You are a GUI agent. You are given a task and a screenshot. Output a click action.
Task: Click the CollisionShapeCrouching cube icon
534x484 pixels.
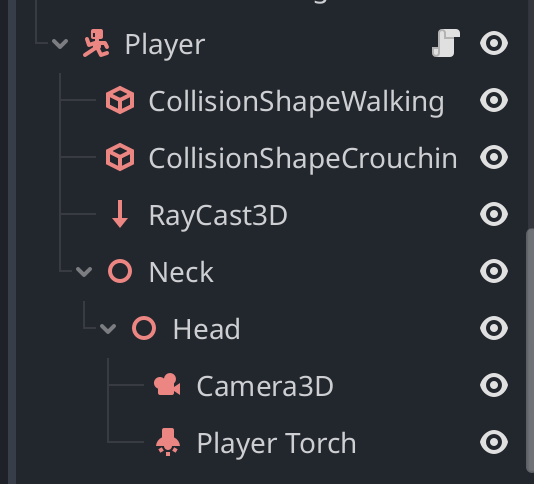[120, 157]
